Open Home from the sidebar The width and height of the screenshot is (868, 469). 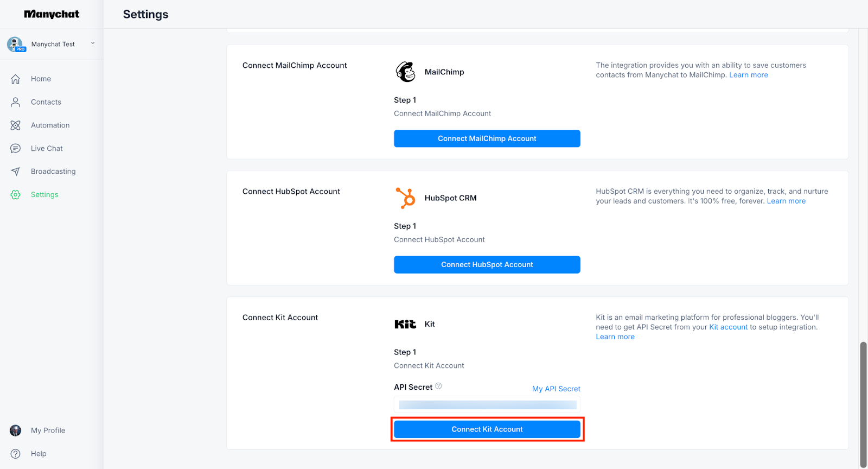click(x=41, y=79)
